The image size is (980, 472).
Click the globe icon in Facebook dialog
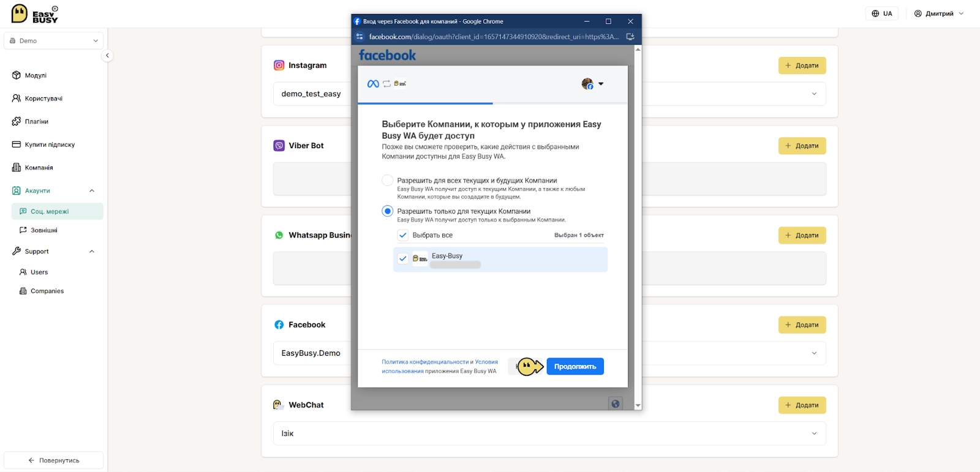616,403
